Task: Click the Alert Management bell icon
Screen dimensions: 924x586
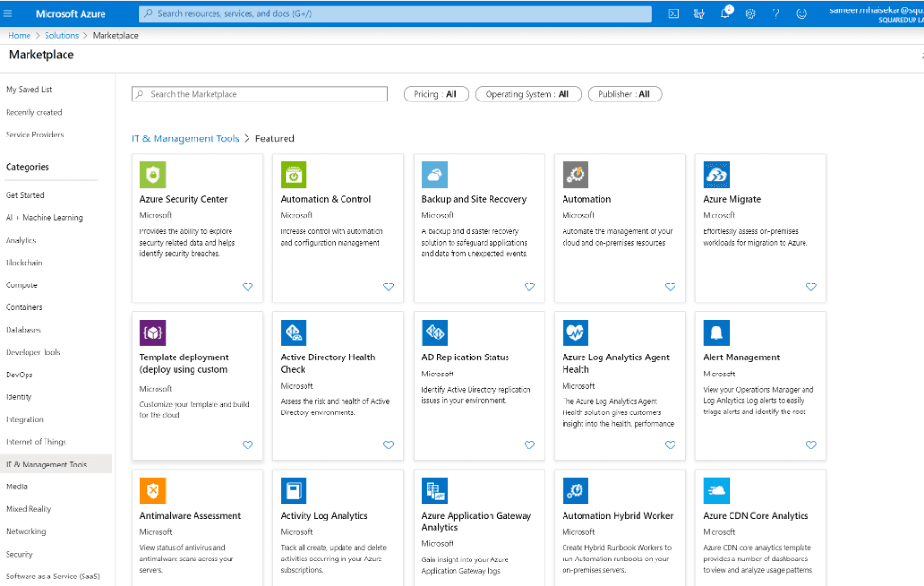Action: point(716,333)
